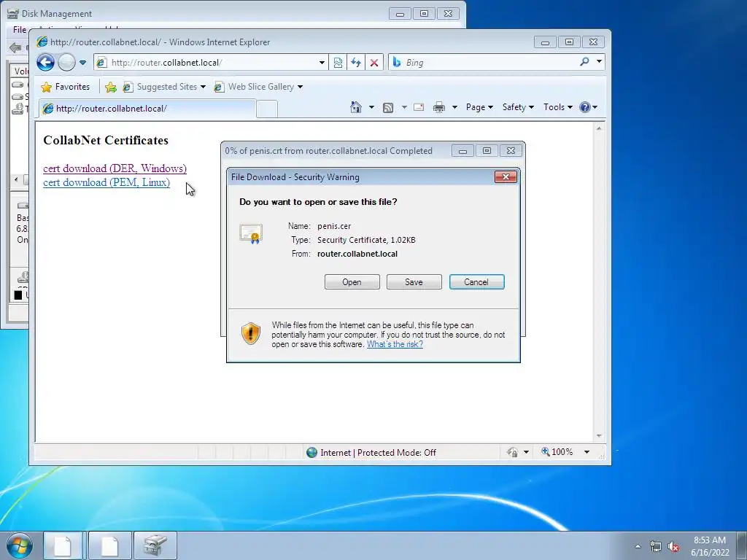Open the Page menu

(x=479, y=107)
